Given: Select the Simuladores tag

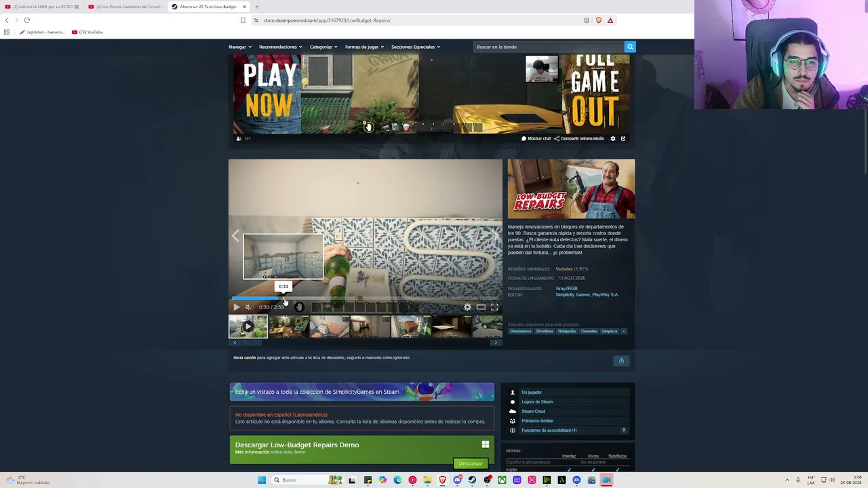Looking at the screenshot, I should point(521,331).
